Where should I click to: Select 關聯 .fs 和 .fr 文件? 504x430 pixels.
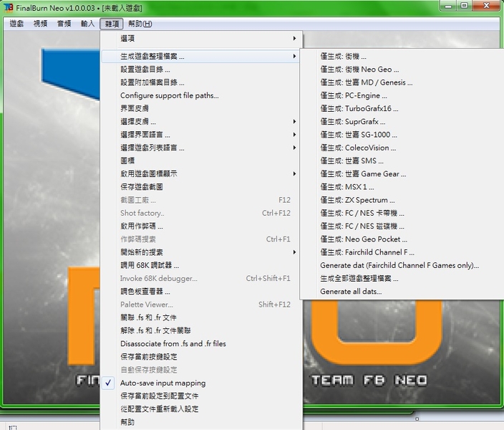click(202, 317)
